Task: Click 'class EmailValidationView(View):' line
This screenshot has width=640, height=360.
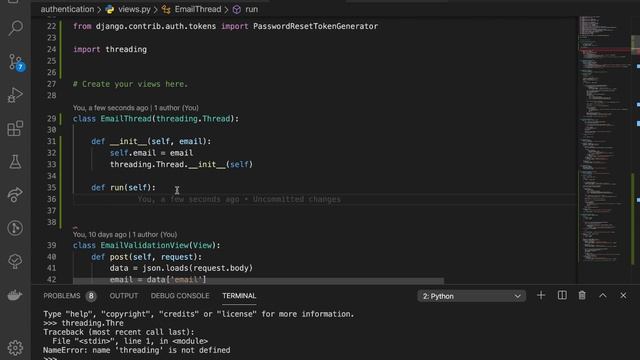Action: (x=147, y=245)
